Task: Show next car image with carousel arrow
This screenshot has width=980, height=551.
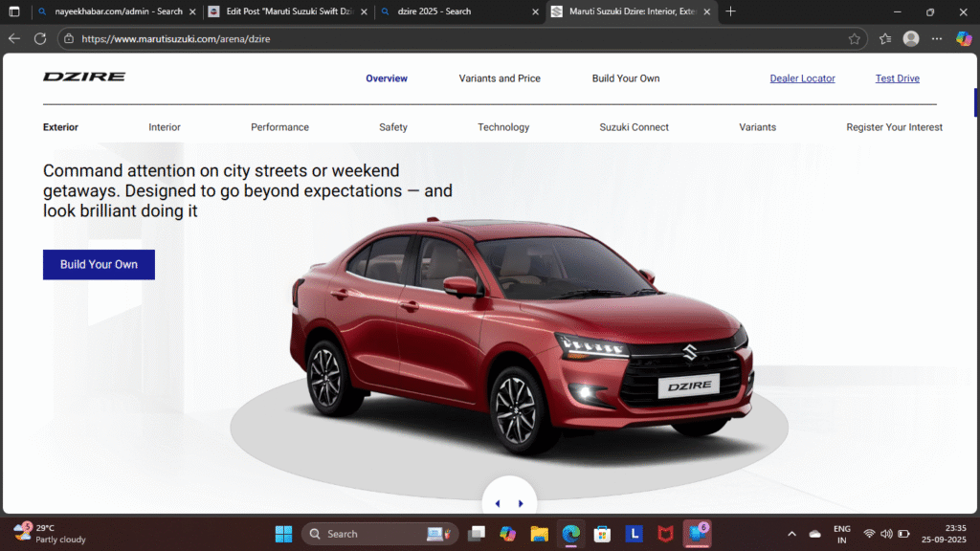Action: coord(522,502)
